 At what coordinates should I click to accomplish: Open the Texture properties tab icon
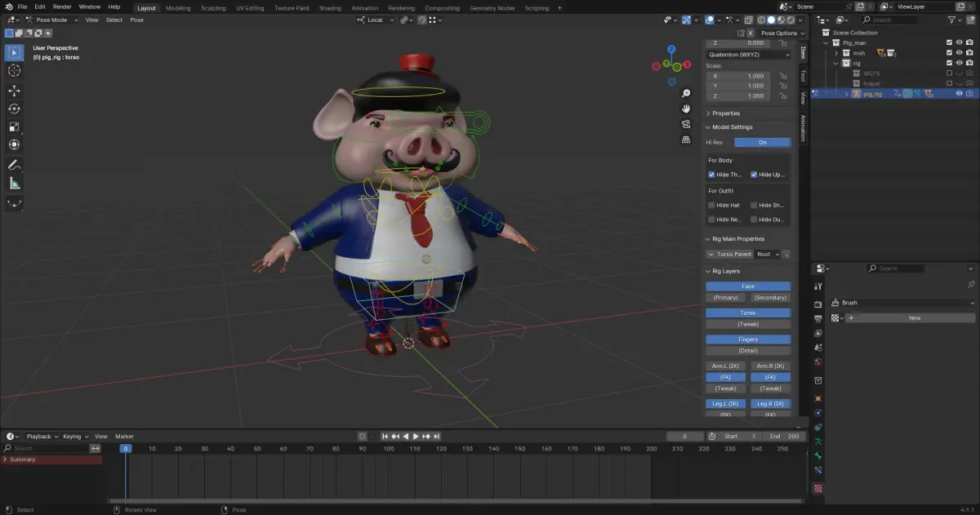817,488
